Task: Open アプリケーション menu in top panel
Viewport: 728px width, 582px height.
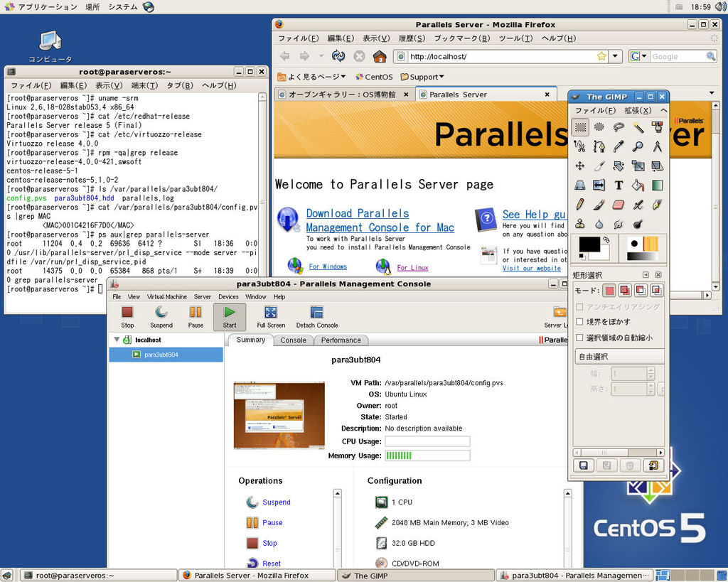Action: click(48, 7)
